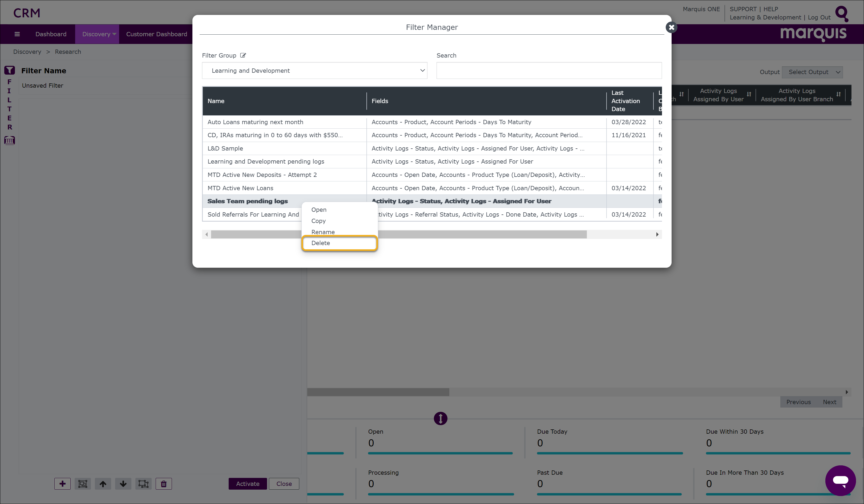Choose Open from the context menu
The width and height of the screenshot is (864, 504).
318,210
